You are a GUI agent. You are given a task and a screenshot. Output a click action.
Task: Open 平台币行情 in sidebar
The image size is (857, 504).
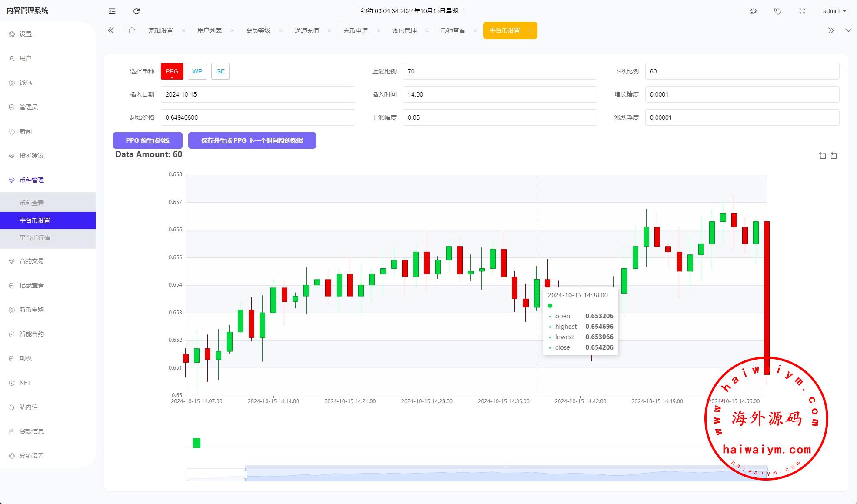pos(35,238)
